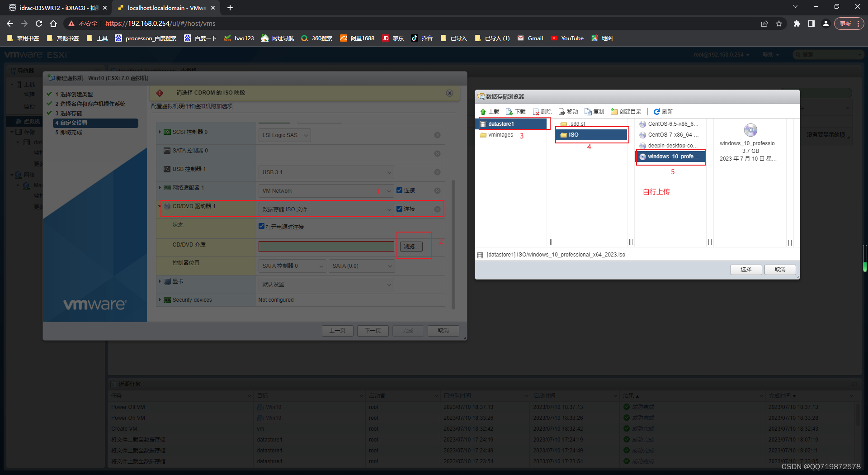Screen dimensions: 868x475
Task: Select datastore1 in the datastore list
Action: click(x=512, y=123)
